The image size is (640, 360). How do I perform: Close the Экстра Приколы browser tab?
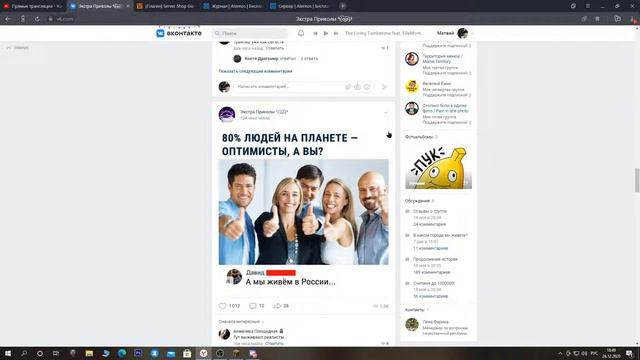click(x=128, y=6)
